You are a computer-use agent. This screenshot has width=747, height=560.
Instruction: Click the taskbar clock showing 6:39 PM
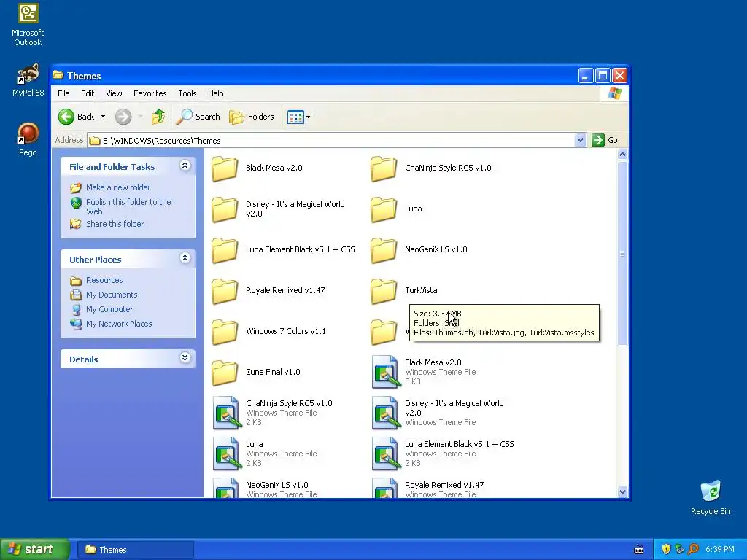pyautogui.click(x=720, y=550)
